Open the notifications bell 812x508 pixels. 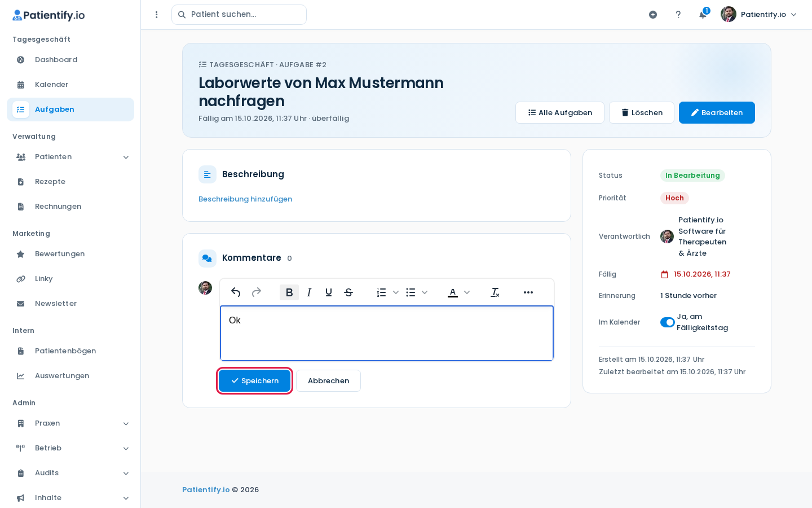click(703, 15)
